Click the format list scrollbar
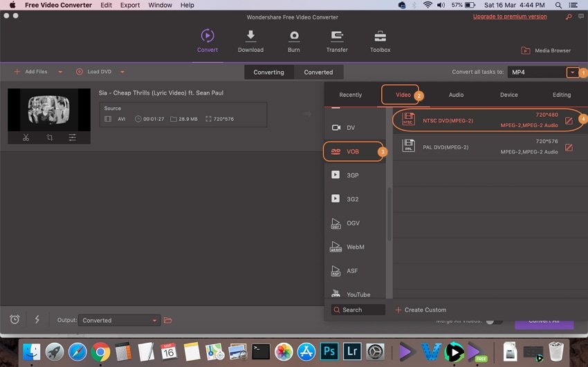Viewport: 588px width, 367px height. point(389,214)
